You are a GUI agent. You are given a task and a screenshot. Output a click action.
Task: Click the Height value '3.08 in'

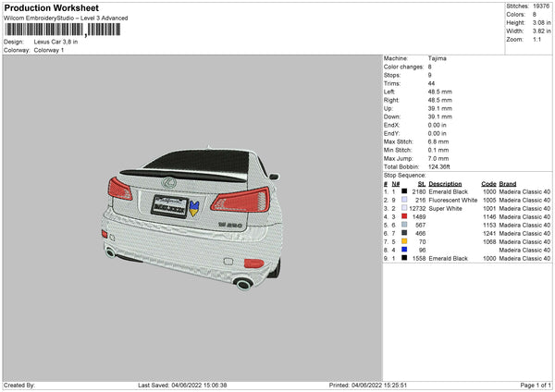541,22
